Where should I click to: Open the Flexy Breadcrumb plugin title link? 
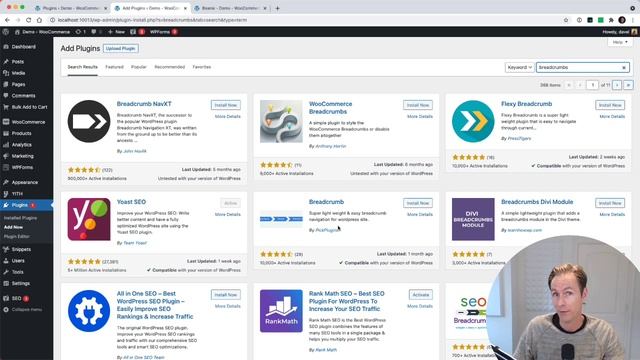point(526,104)
